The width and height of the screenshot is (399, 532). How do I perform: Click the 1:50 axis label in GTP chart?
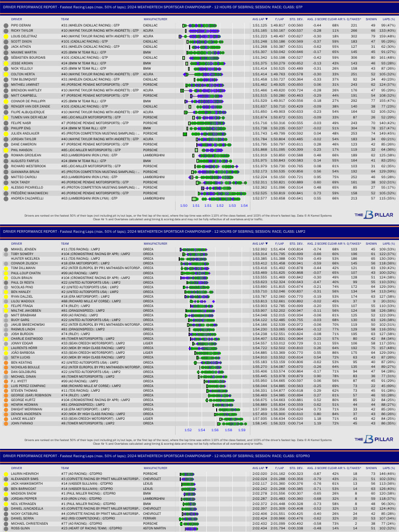point(183,206)
